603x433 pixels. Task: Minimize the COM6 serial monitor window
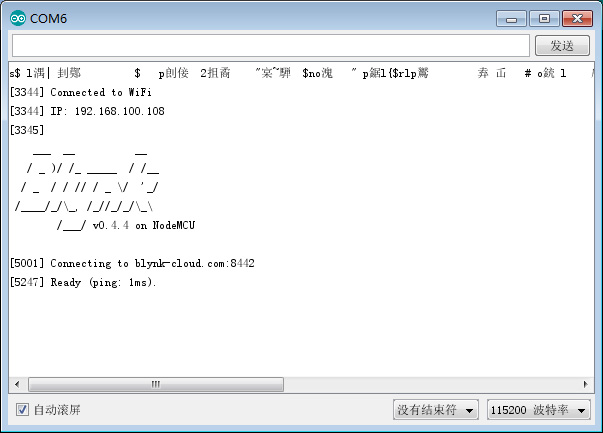[x=511, y=19]
